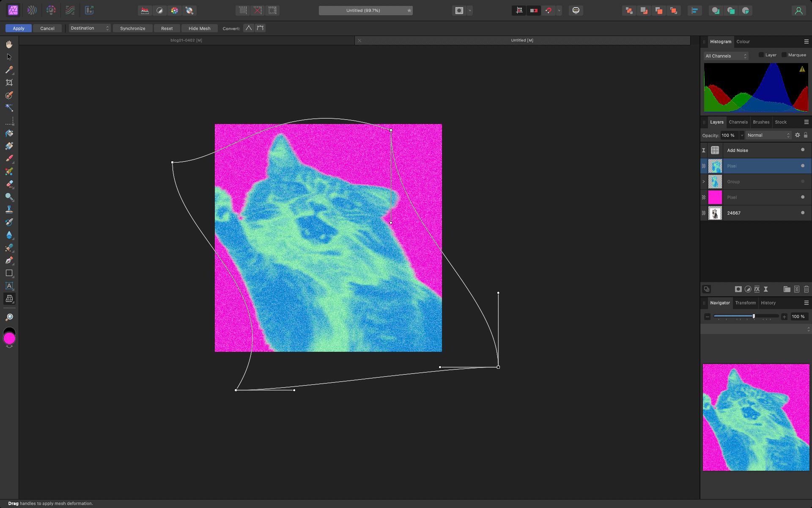Open Destination mode dropdown
Viewport: 812px width, 508px height.
coord(89,28)
